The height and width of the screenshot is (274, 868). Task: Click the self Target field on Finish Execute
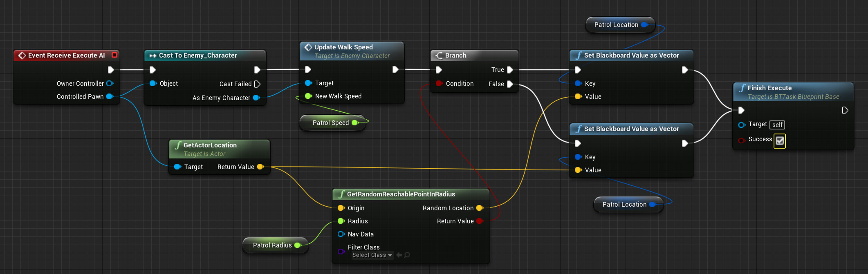pos(777,125)
